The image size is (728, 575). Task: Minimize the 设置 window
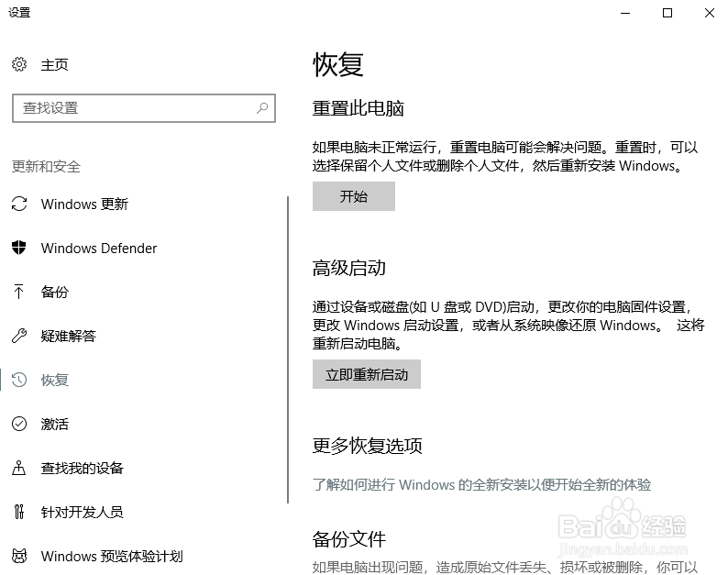(x=625, y=13)
